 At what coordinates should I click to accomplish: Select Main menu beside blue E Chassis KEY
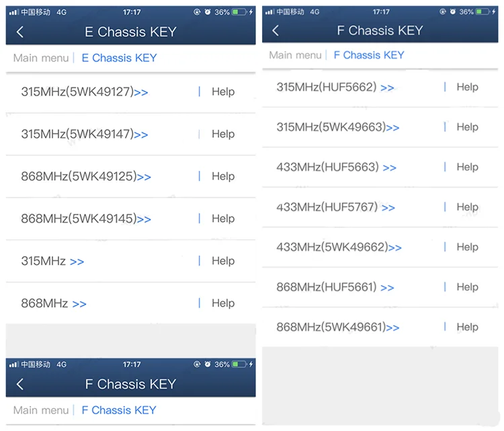[41, 58]
